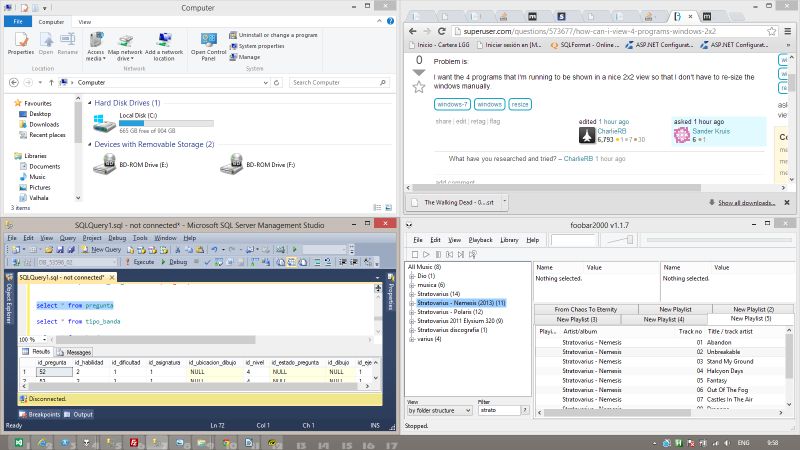The image size is (800, 450).
Task: Open the 100 % zoom dropdown
Action: point(44,339)
